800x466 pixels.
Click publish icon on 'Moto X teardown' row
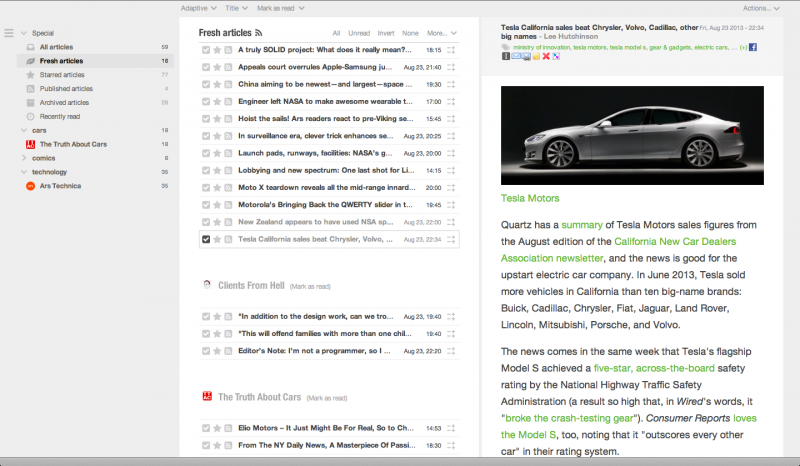228,187
